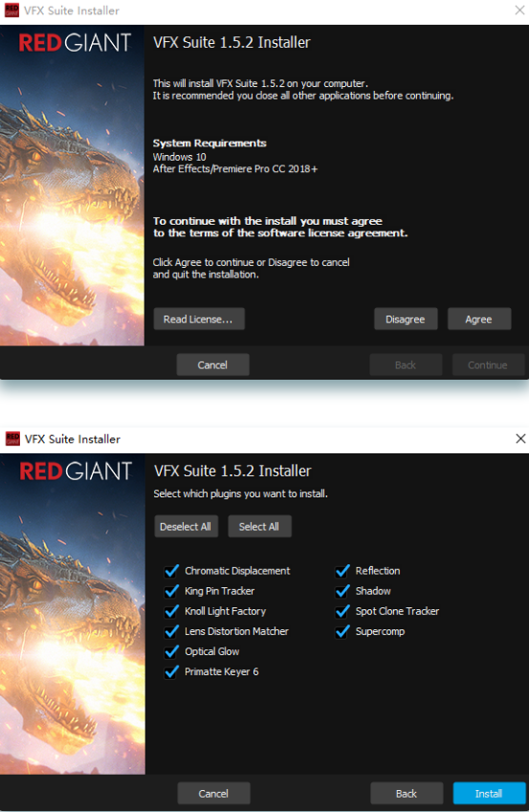Image resolution: width=529 pixels, height=812 pixels.
Task: Click Disagree in the upper installer window
Action: 406,319
